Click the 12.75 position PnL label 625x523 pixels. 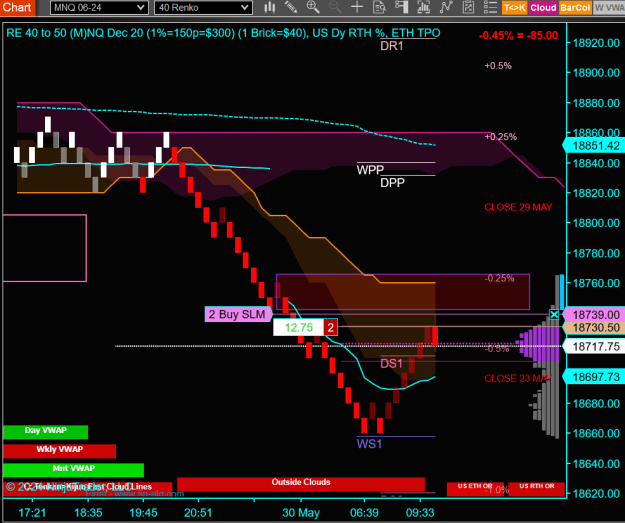[x=299, y=328]
